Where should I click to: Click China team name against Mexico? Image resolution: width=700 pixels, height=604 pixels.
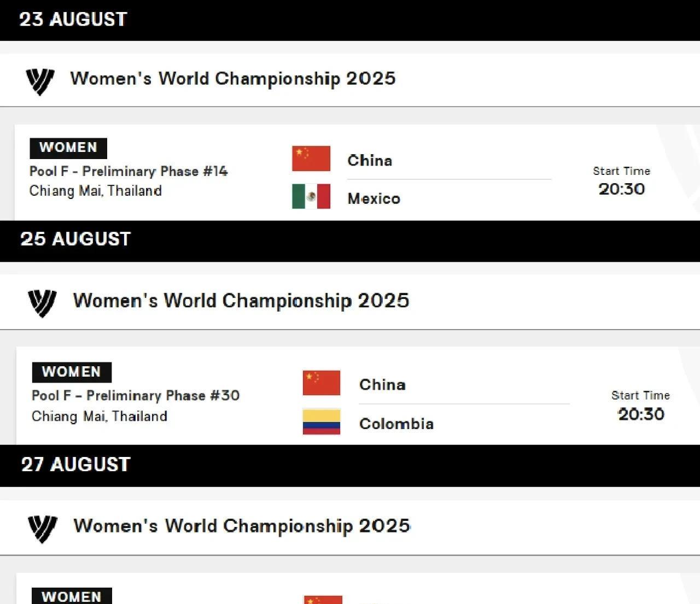coord(370,161)
